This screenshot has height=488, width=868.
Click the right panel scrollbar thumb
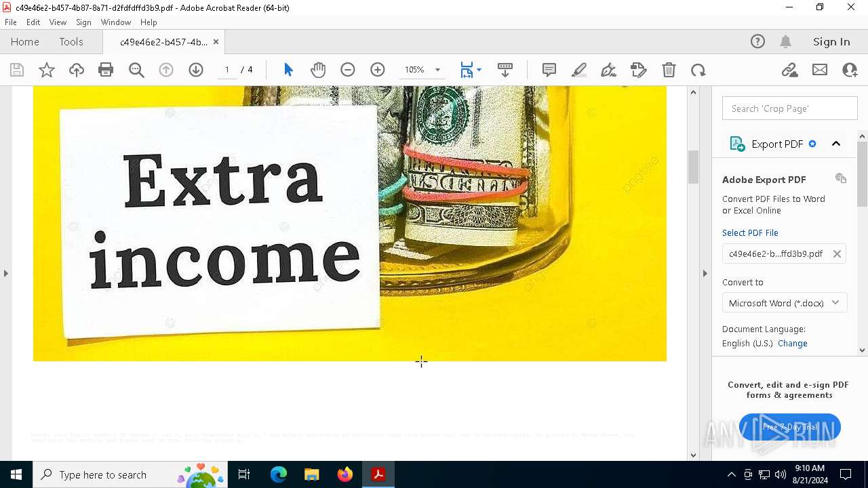tap(863, 174)
